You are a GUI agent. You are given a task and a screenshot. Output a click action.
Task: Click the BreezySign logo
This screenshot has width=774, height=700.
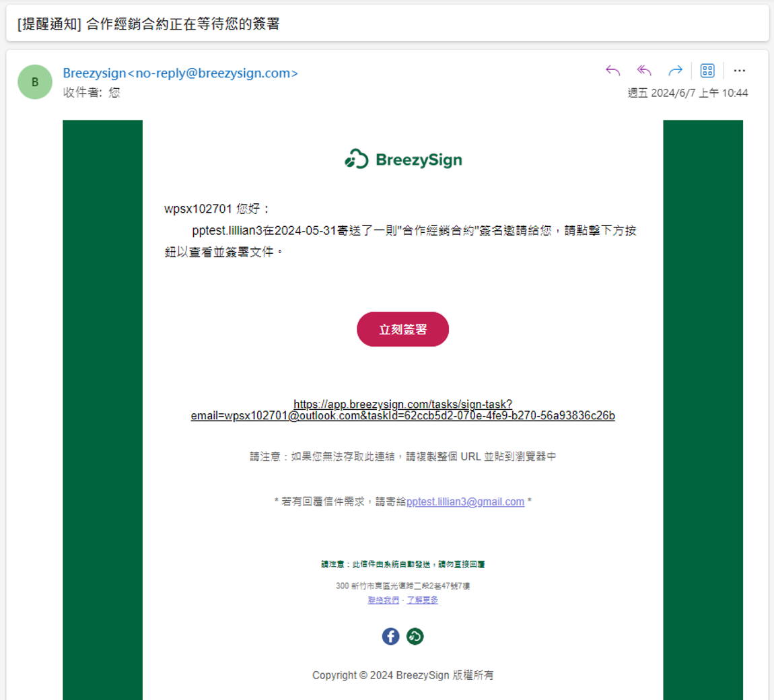tap(403, 160)
